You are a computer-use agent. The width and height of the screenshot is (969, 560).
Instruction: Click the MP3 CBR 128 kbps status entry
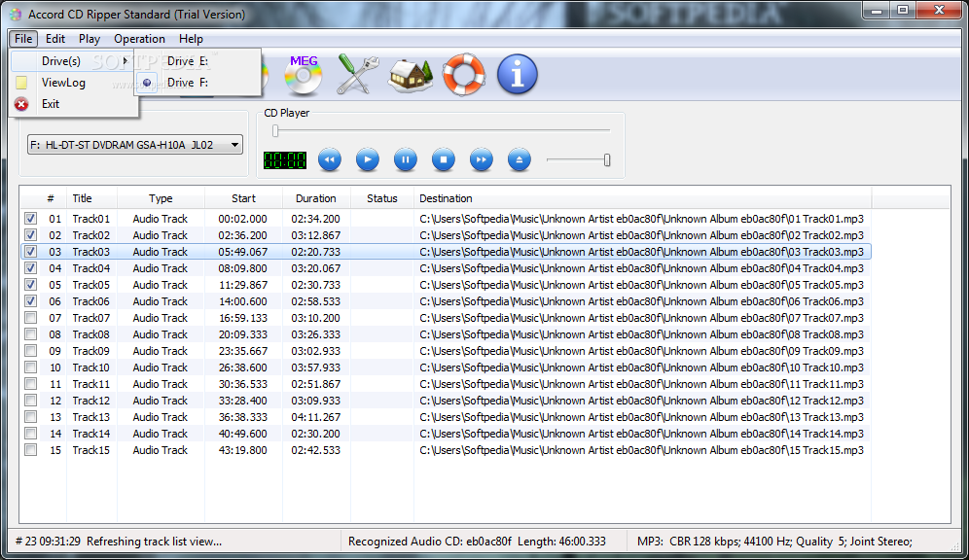775,542
